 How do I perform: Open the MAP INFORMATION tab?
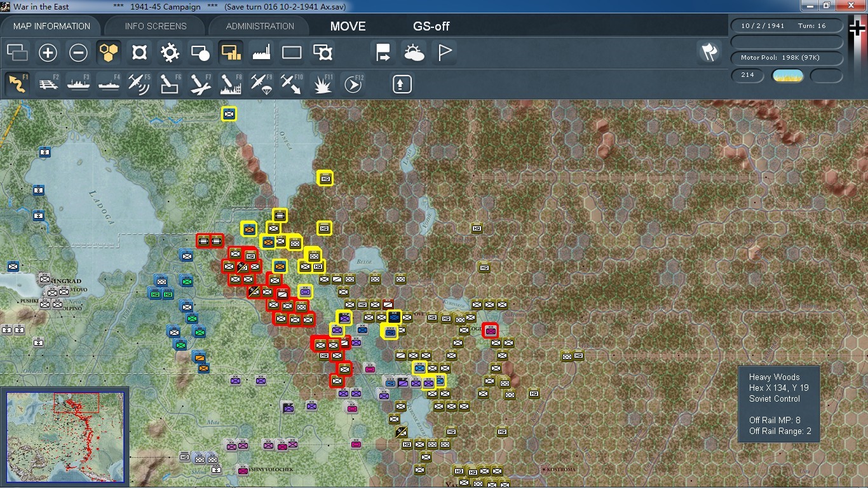[x=51, y=26]
